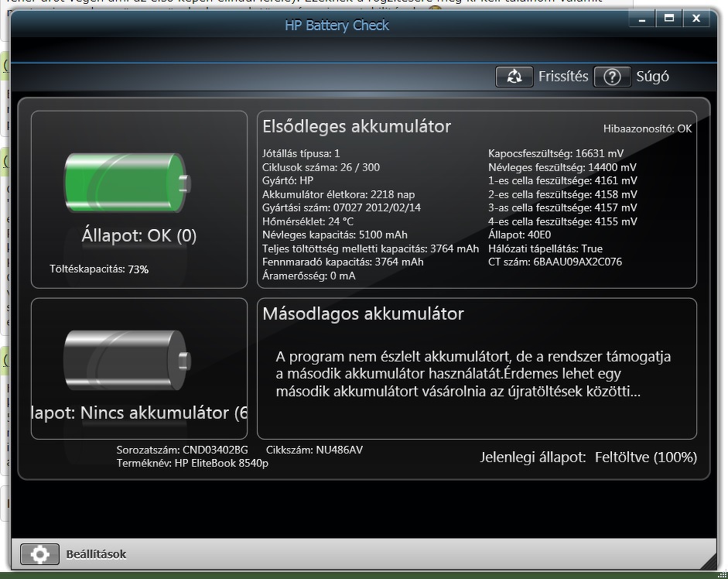Click Sorozatszám: CND03402BG text
728x579 pixels.
tap(182, 450)
